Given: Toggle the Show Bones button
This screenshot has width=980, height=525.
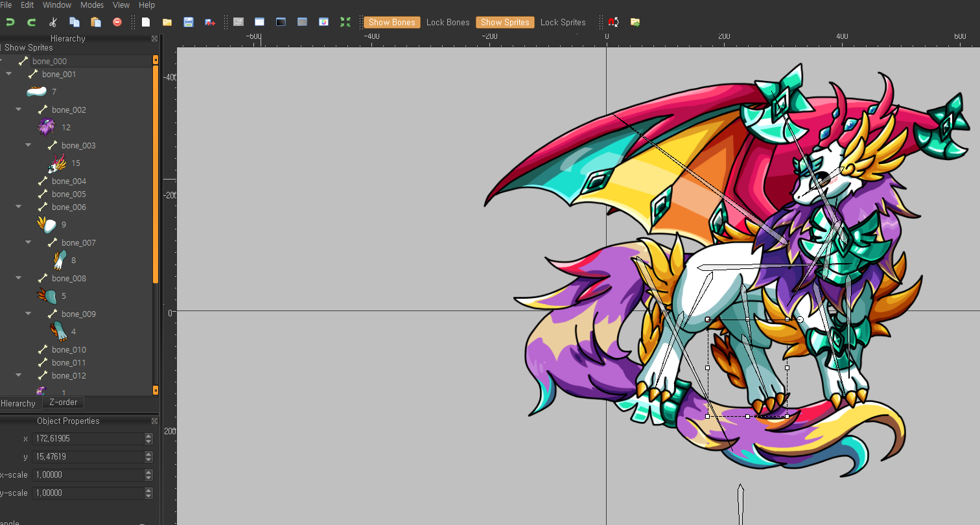Looking at the screenshot, I should coord(391,22).
